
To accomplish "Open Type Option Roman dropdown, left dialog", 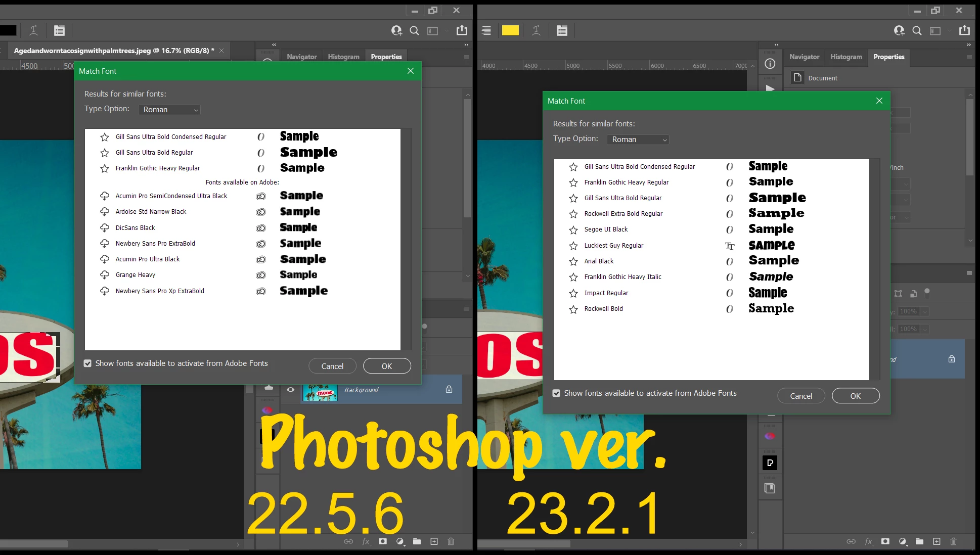I will tap(170, 110).
